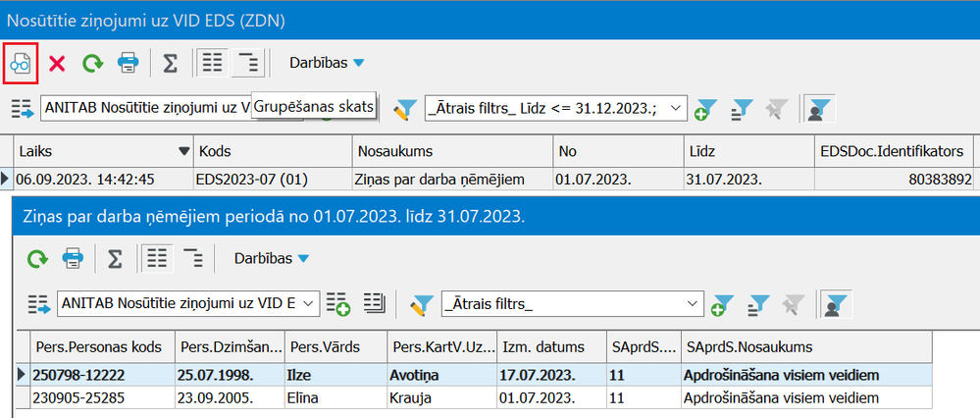Click the lower greyed pin filter icon
Viewport: 980px width, 418px height.
coord(793,305)
